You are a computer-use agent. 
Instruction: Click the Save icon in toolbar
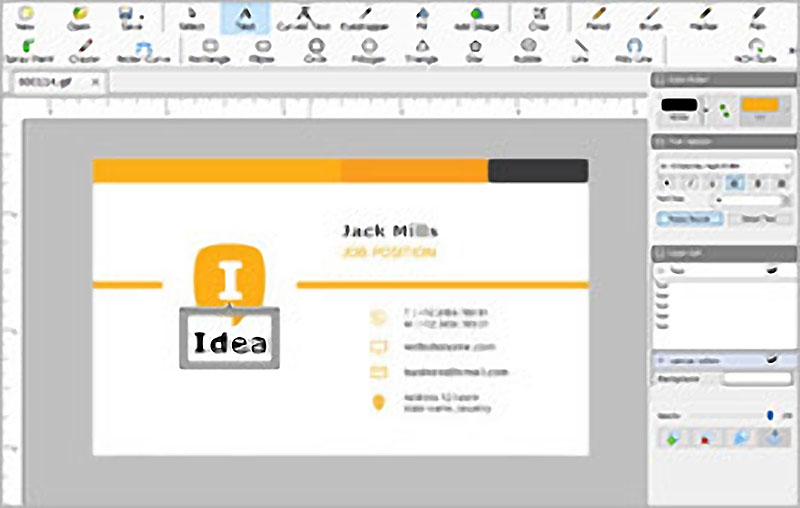[x=131, y=18]
